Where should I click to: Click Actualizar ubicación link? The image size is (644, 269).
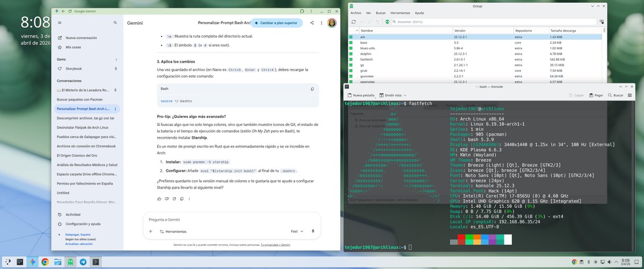(78, 244)
